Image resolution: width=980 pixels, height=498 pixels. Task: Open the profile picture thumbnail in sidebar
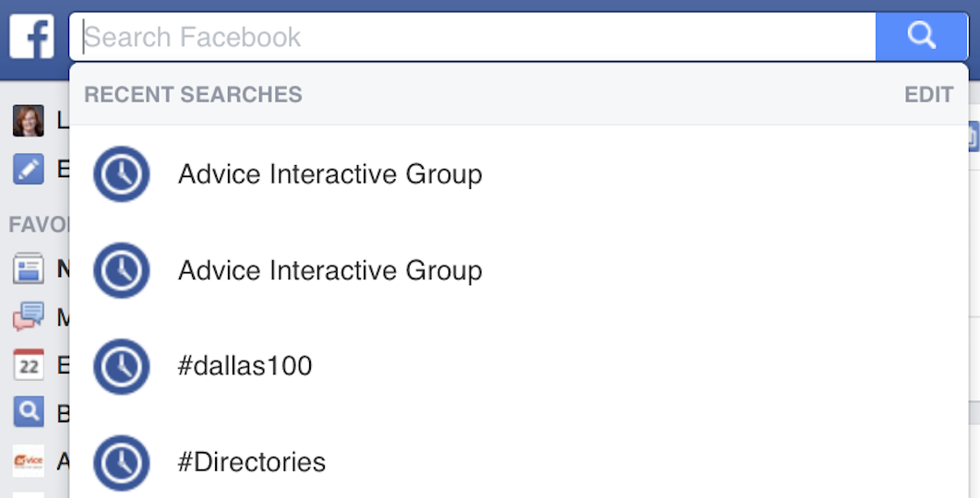click(x=29, y=121)
